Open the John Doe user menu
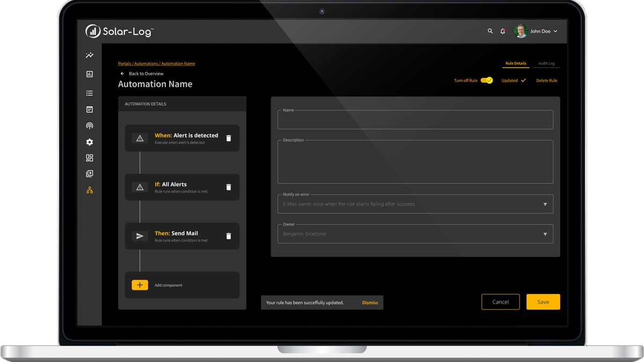The width and height of the screenshot is (644, 362). (x=537, y=31)
